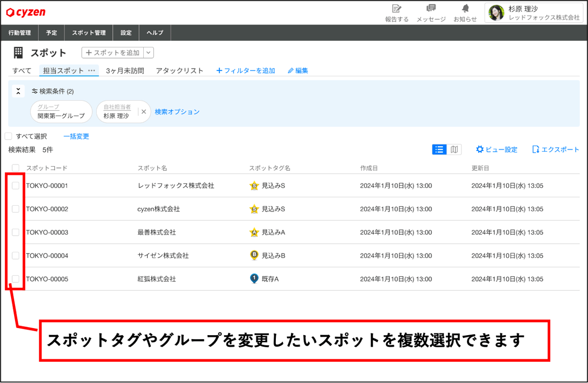The image size is (588, 383).
Task: Open the スポット管理 menu item
Action: pyautogui.click(x=88, y=32)
